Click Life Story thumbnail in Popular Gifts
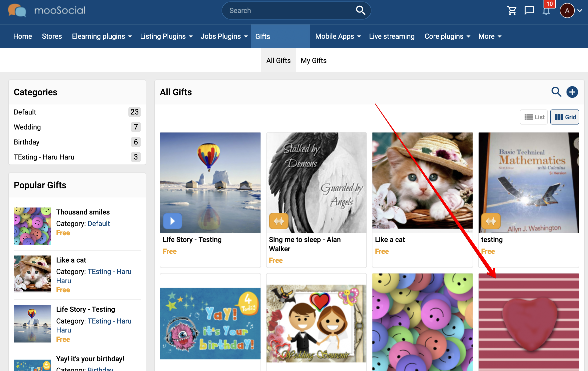 (32, 323)
